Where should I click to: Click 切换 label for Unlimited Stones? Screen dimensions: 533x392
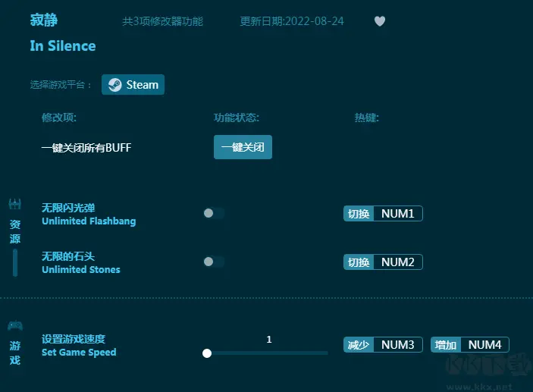point(359,262)
